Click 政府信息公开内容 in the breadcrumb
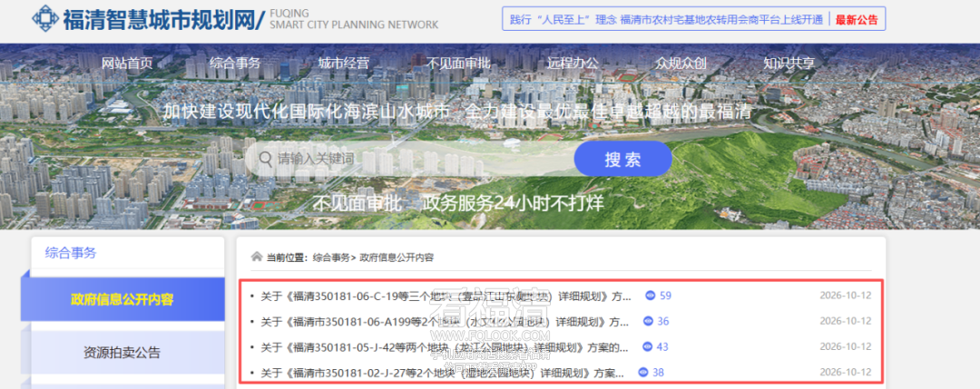This screenshot has height=389, width=980. (x=397, y=258)
